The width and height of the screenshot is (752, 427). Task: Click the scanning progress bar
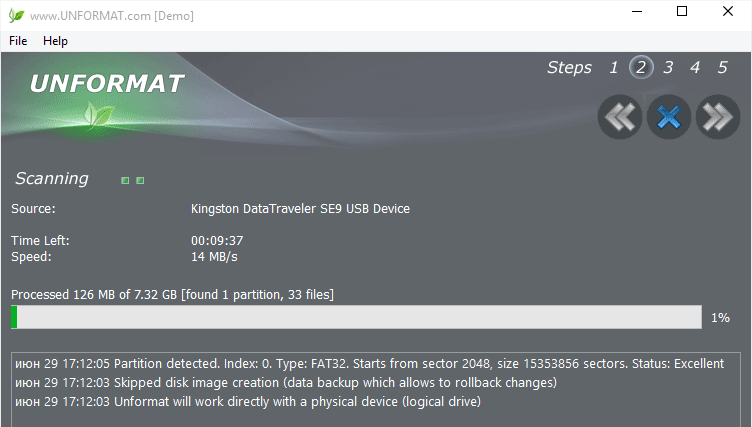(x=356, y=317)
